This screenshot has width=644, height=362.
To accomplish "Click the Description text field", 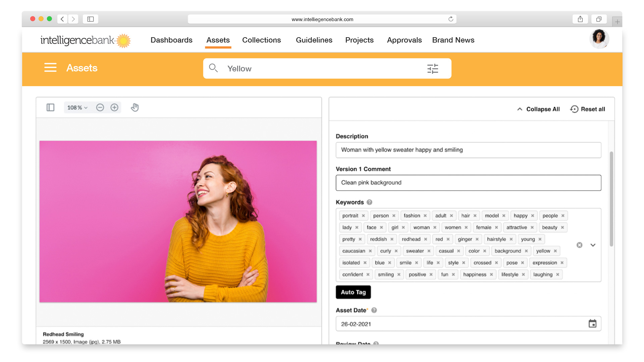I will coord(468,150).
